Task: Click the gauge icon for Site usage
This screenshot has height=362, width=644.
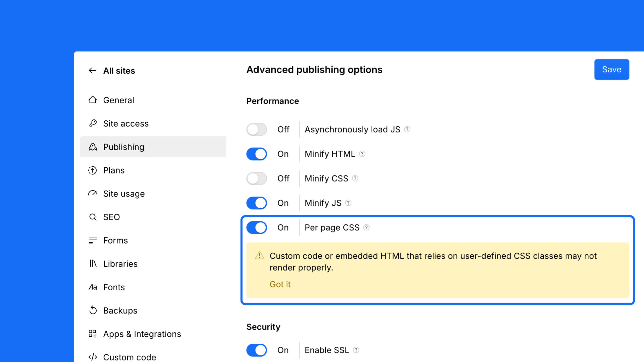Action: point(93,193)
